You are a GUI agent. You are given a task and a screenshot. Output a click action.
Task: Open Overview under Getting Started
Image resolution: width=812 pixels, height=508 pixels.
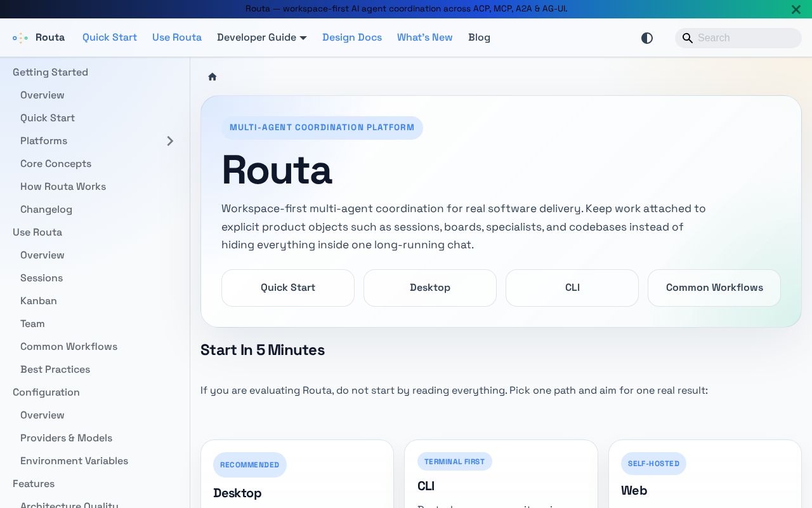43,95
